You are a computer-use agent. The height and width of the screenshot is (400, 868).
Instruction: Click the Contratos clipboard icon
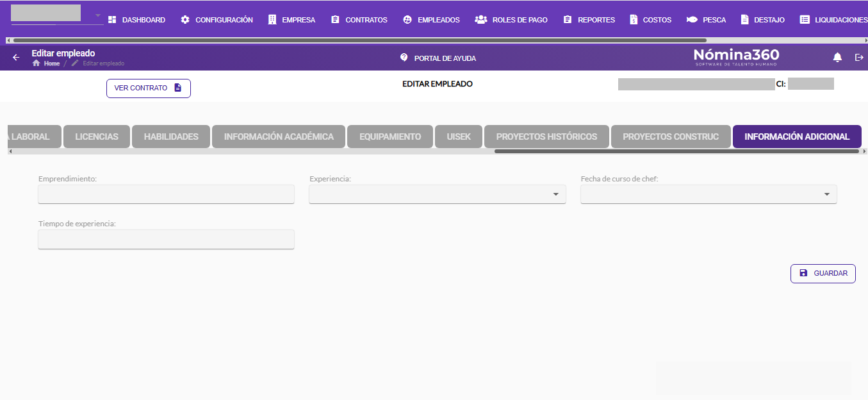[x=335, y=20]
